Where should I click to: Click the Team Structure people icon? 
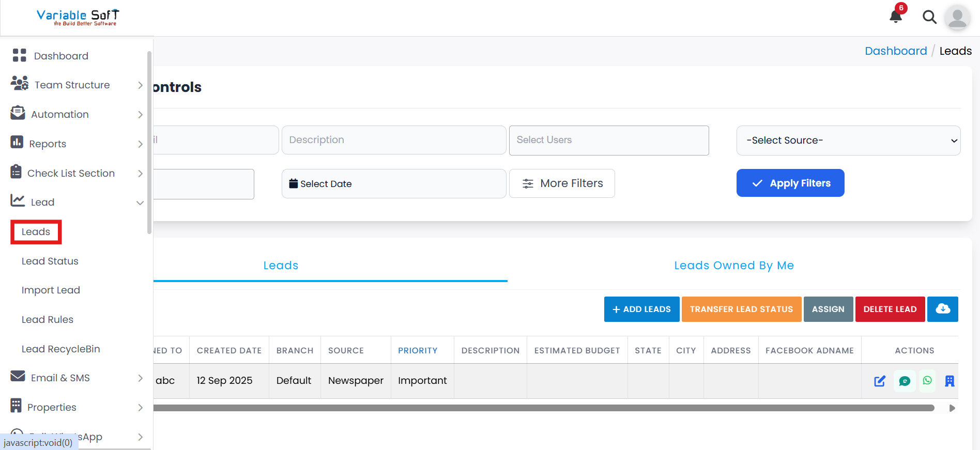pyautogui.click(x=20, y=83)
